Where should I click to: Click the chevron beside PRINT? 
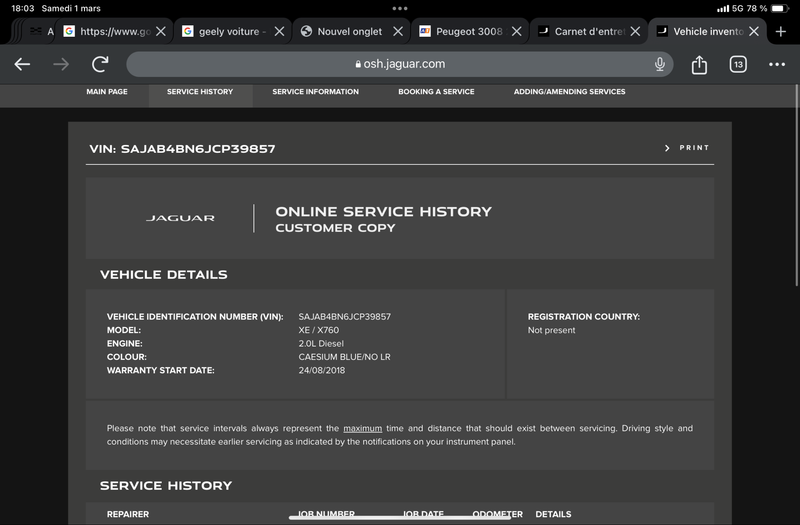pos(667,148)
